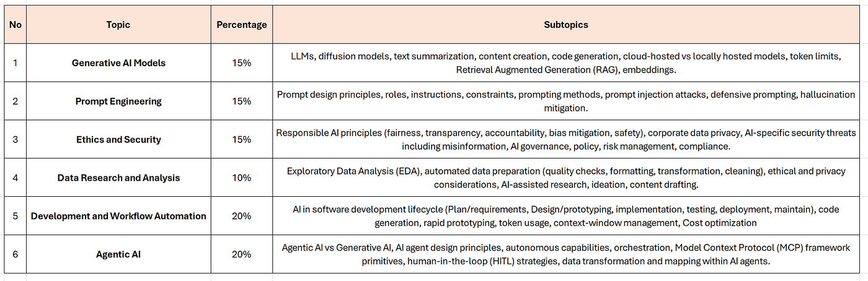Viewport: 868px width, 281px height.
Task: Click the 15% cell beside Prompt Engineering
Action: (x=242, y=101)
